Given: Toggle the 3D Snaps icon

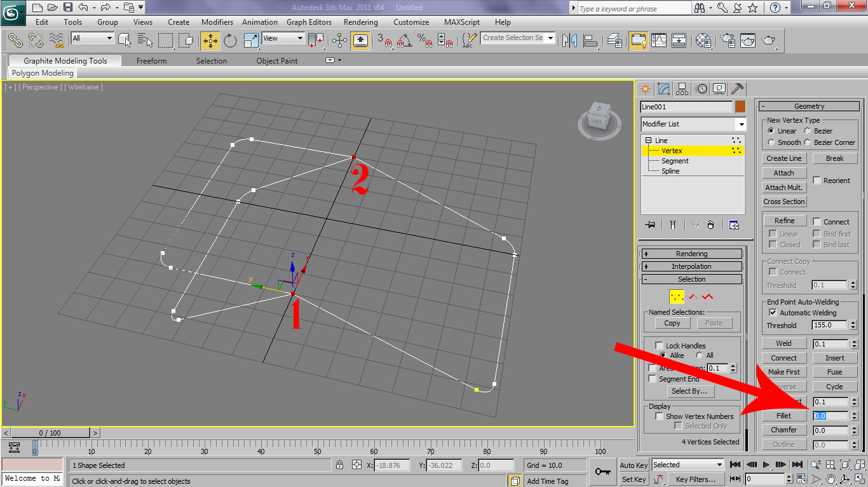Looking at the screenshot, I should 384,40.
